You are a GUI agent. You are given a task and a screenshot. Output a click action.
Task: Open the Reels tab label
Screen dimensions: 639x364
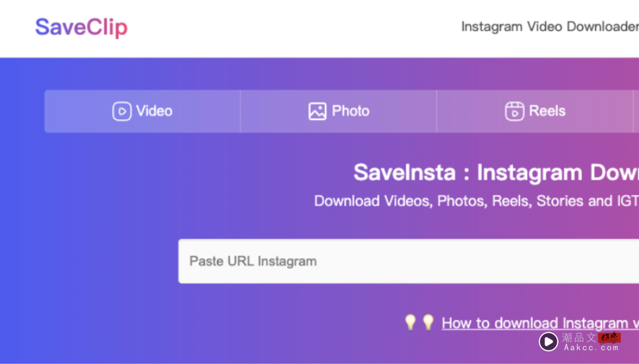tap(547, 111)
